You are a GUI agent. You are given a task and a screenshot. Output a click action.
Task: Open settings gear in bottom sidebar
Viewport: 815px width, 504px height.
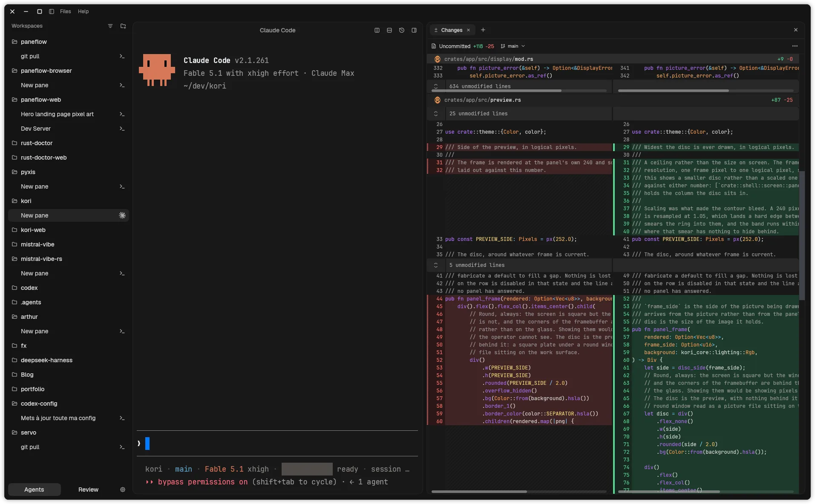pos(123,490)
